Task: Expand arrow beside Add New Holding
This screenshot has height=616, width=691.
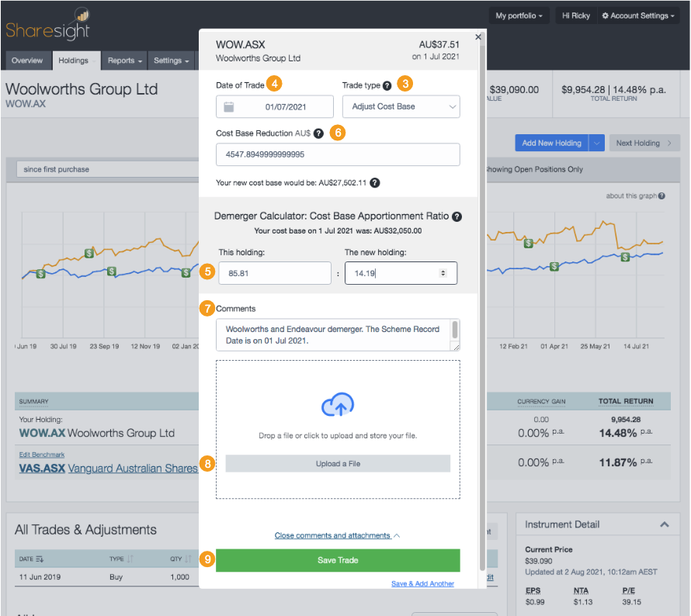Action: coord(597,143)
